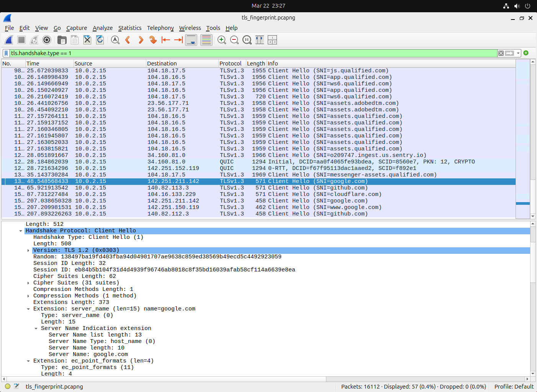Zoom out packet text icon
This screenshot has width=537, height=392.
[x=234, y=40]
